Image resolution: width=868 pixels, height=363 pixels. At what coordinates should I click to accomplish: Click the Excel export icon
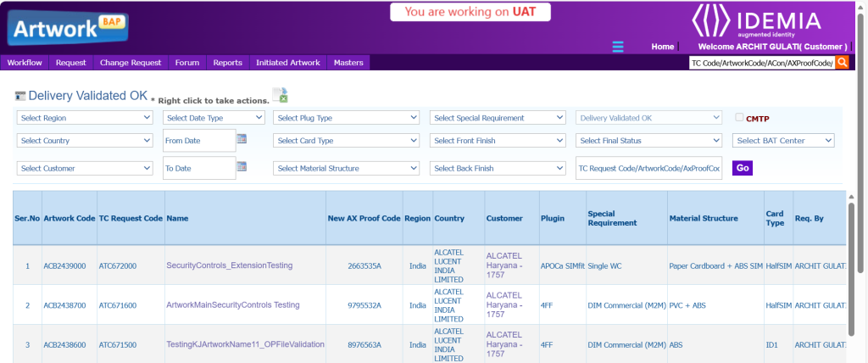pyautogui.click(x=280, y=96)
